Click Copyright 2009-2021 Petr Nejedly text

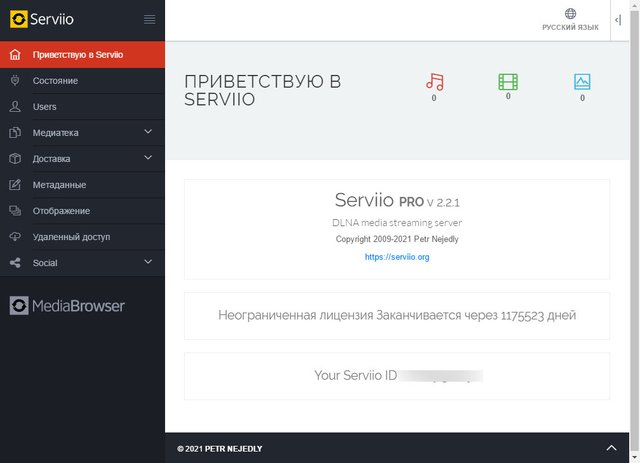pos(397,239)
